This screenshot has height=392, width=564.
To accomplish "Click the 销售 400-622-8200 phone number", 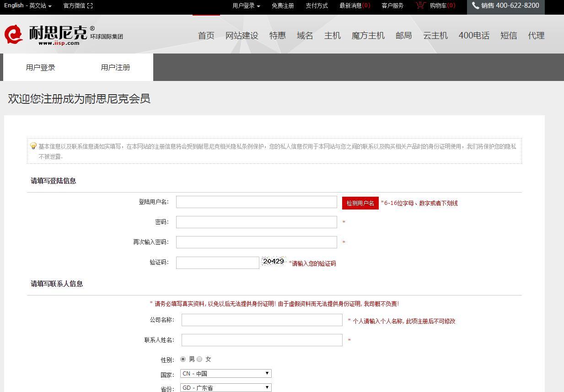I will pyautogui.click(x=510, y=5).
